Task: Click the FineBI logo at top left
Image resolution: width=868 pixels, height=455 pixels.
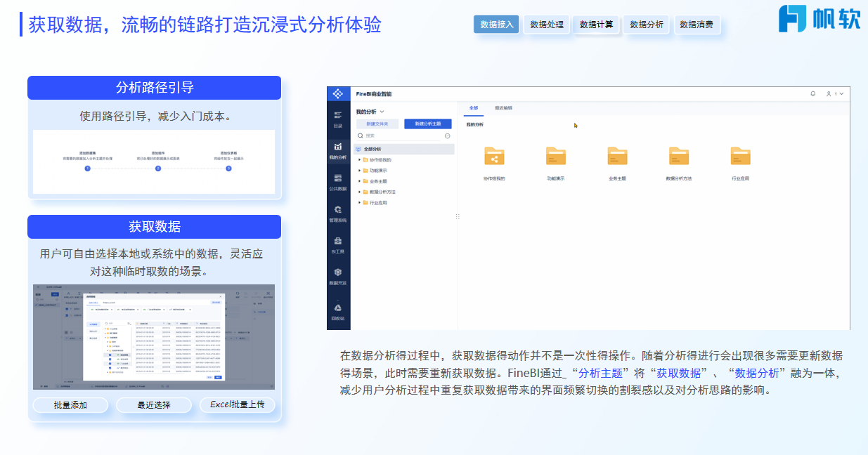Action: click(338, 93)
